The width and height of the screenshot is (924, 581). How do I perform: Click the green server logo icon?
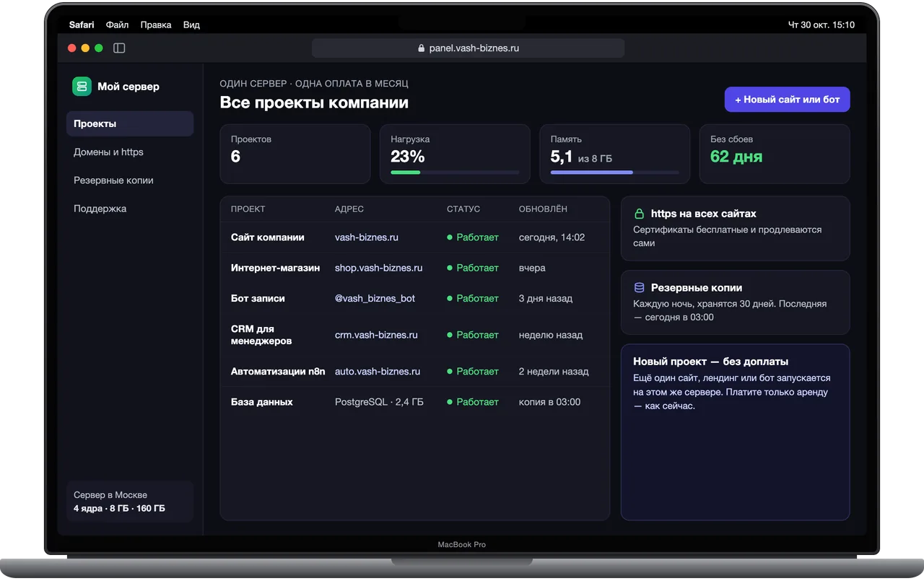pyautogui.click(x=82, y=87)
